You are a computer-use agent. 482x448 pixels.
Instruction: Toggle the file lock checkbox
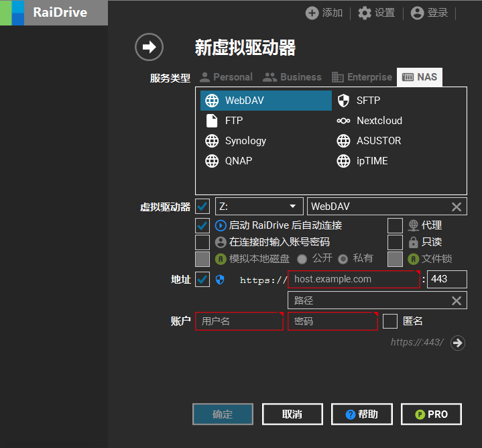[395, 259]
